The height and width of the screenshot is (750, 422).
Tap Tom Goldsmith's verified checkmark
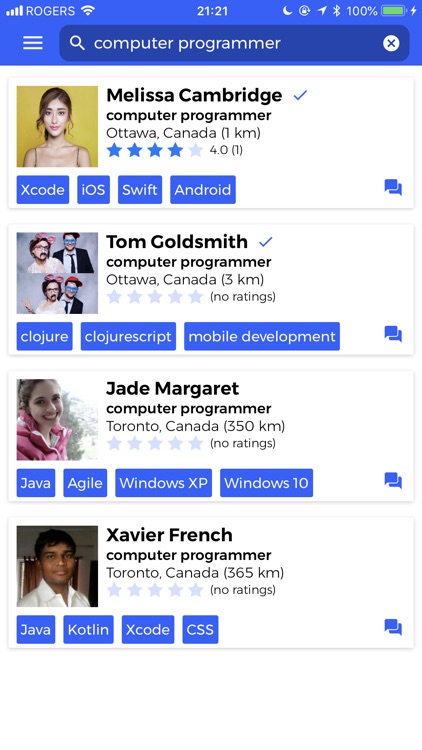(x=266, y=242)
